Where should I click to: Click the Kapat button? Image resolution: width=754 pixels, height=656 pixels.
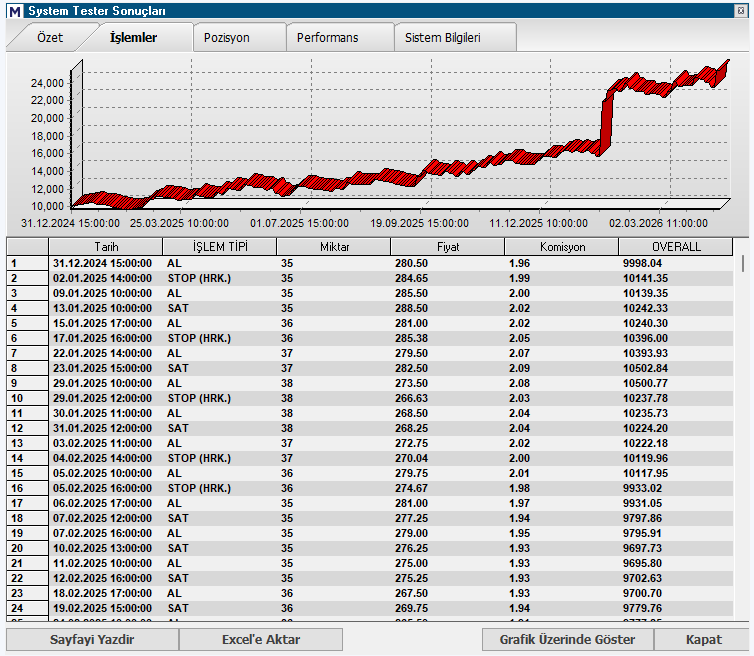[704, 640]
